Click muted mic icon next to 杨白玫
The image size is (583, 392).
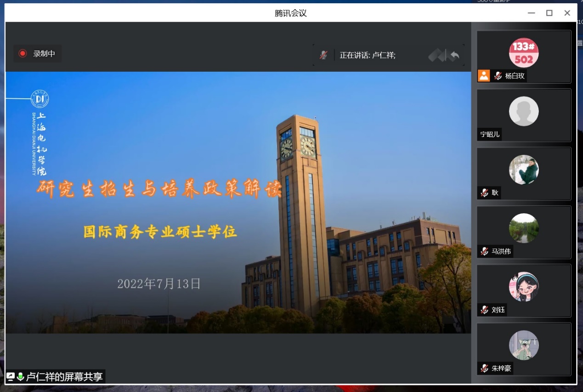pyautogui.click(x=498, y=76)
